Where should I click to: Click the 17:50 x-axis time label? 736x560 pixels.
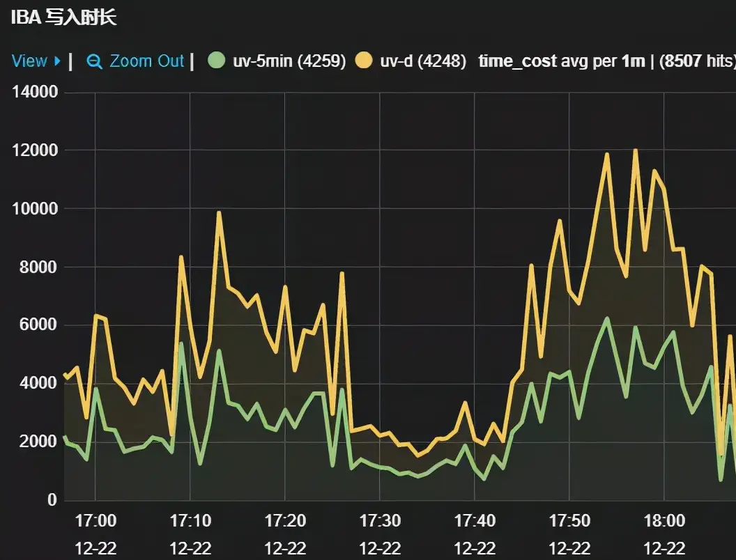(569, 521)
